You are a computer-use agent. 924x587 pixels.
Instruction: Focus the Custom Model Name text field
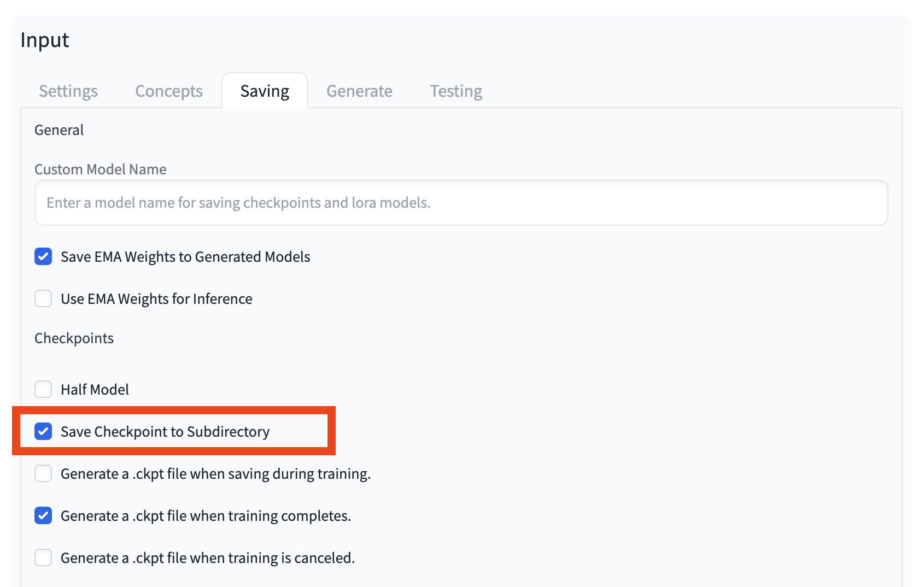coord(461,203)
